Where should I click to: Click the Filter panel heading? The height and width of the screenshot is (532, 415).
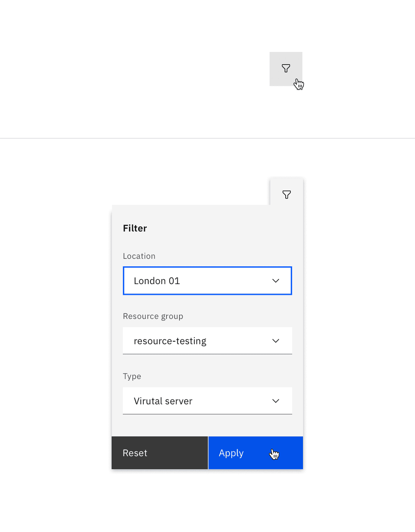point(135,228)
